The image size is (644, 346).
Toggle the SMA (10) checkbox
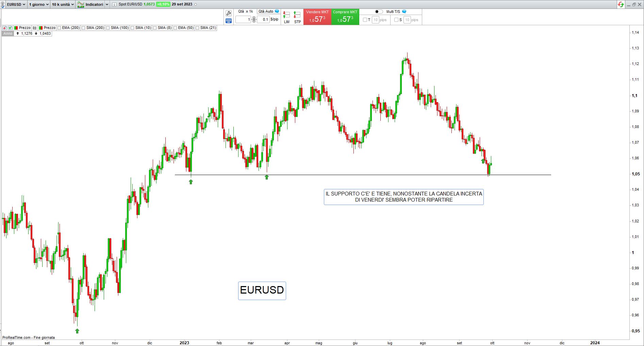132,28
